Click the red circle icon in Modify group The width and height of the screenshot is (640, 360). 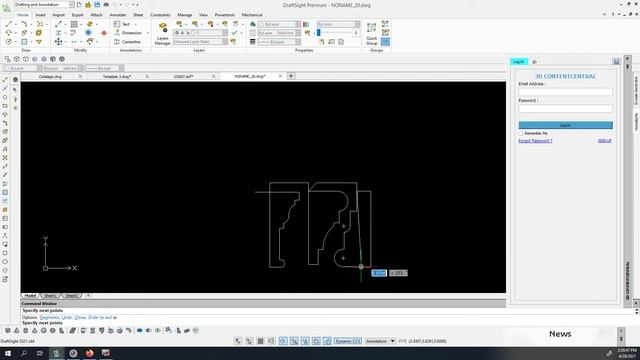(x=104, y=33)
